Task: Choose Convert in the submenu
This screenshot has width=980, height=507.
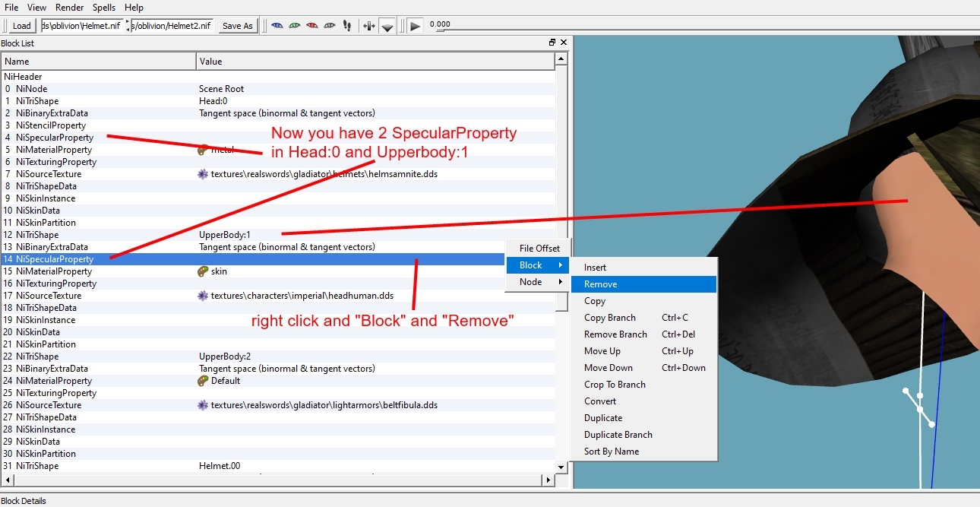Action: [643, 401]
